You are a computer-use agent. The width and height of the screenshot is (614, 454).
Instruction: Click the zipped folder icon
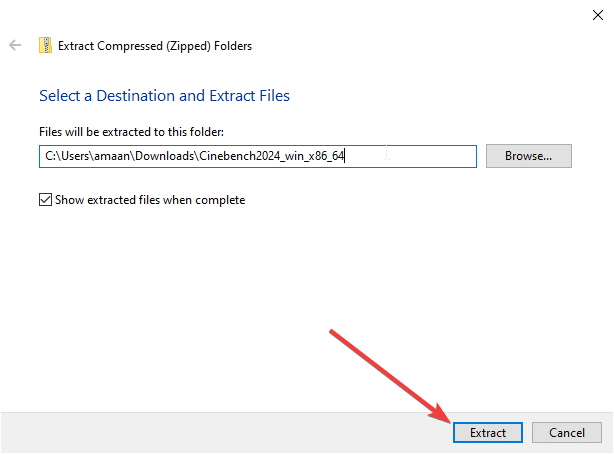click(x=45, y=45)
